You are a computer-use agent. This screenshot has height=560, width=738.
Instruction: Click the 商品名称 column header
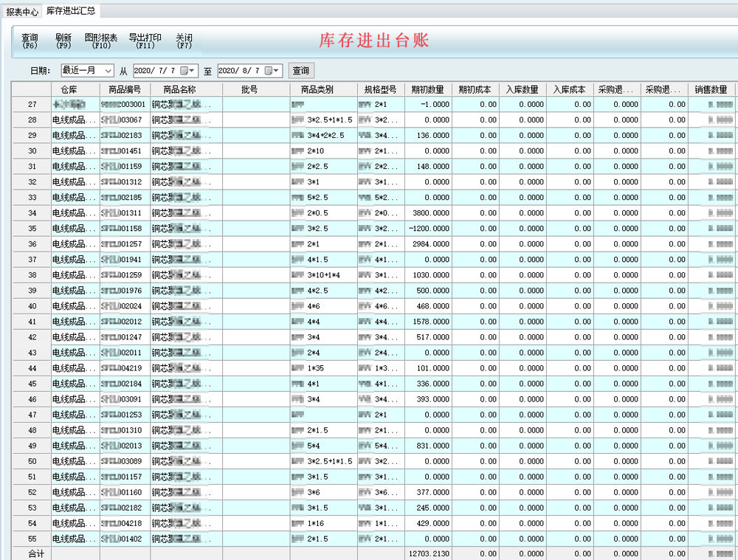click(186, 89)
